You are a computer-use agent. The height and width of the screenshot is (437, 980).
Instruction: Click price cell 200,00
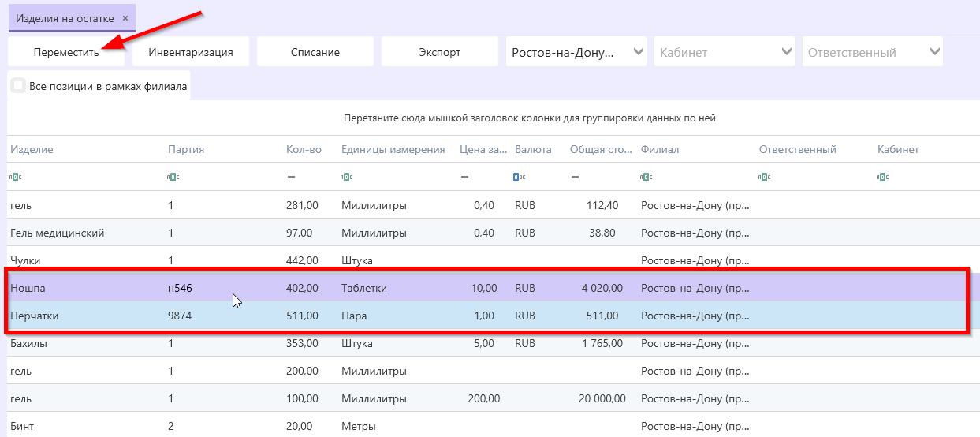pos(484,398)
